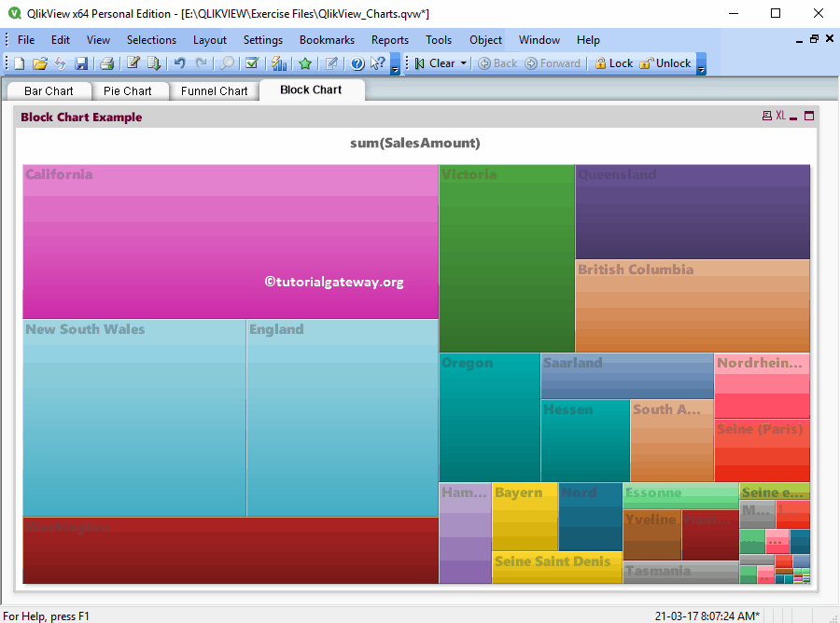Expand the standard toolbar overflow chevron

[393, 68]
